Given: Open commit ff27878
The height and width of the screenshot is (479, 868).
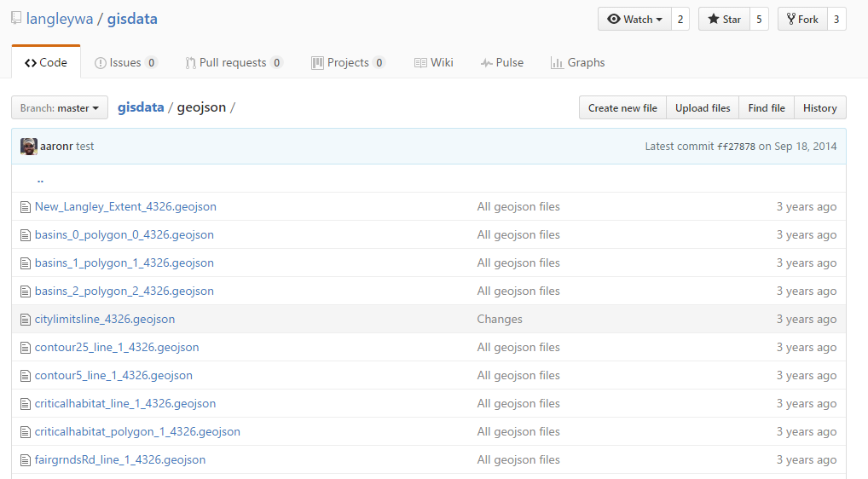Looking at the screenshot, I should point(736,147).
